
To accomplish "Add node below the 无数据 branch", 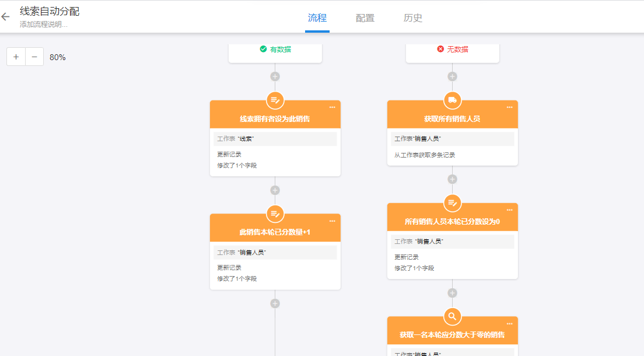I will click(x=452, y=76).
